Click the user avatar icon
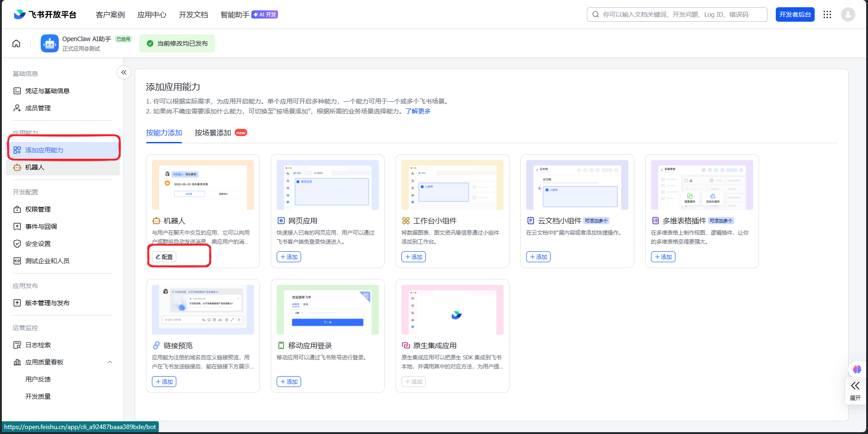Image resolution: width=868 pixels, height=434 pixels. click(x=848, y=14)
